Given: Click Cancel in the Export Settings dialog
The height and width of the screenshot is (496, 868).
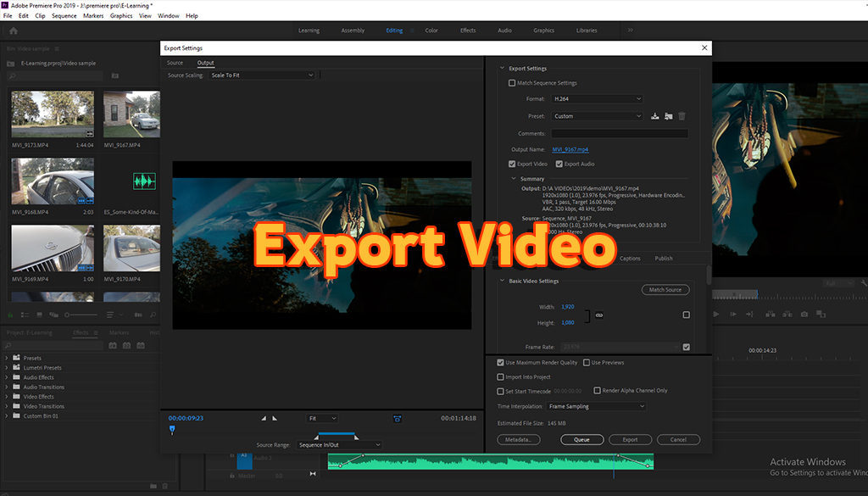Looking at the screenshot, I should tap(678, 439).
